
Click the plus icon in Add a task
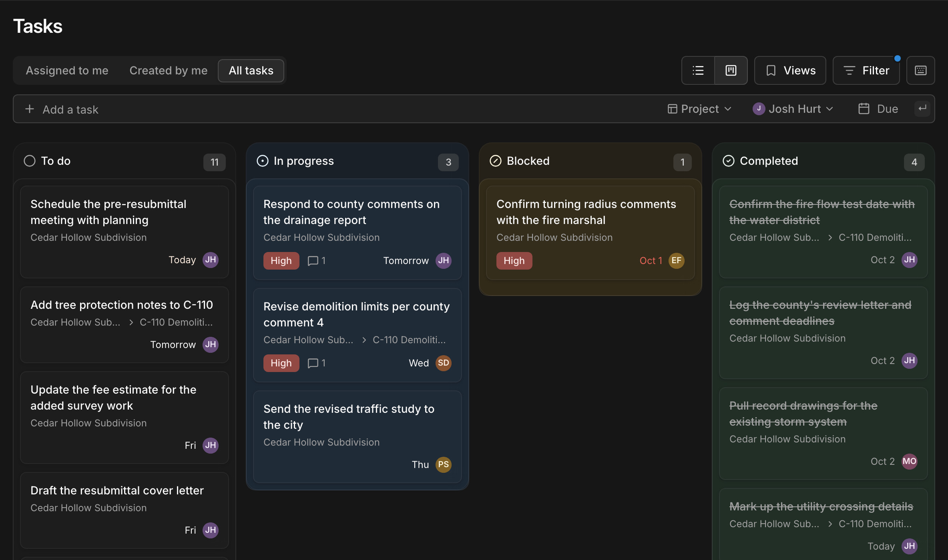pos(30,109)
